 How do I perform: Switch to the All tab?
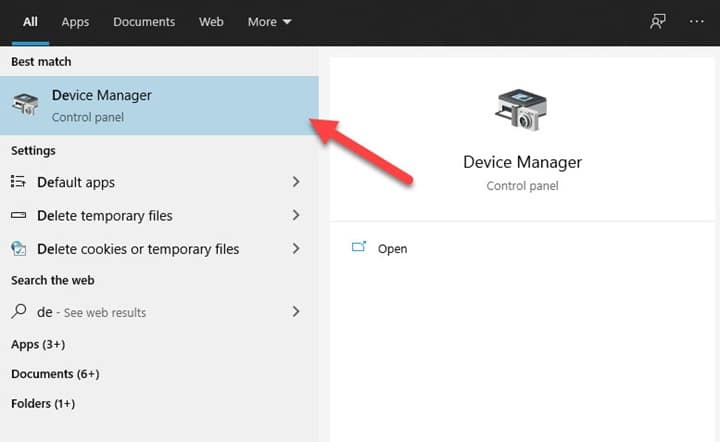click(x=30, y=22)
